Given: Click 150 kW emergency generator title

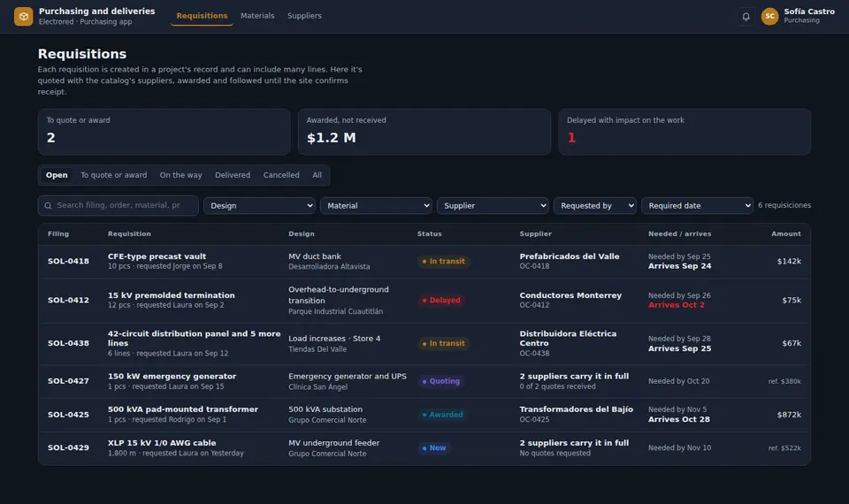Looking at the screenshot, I should click(172, 377).
